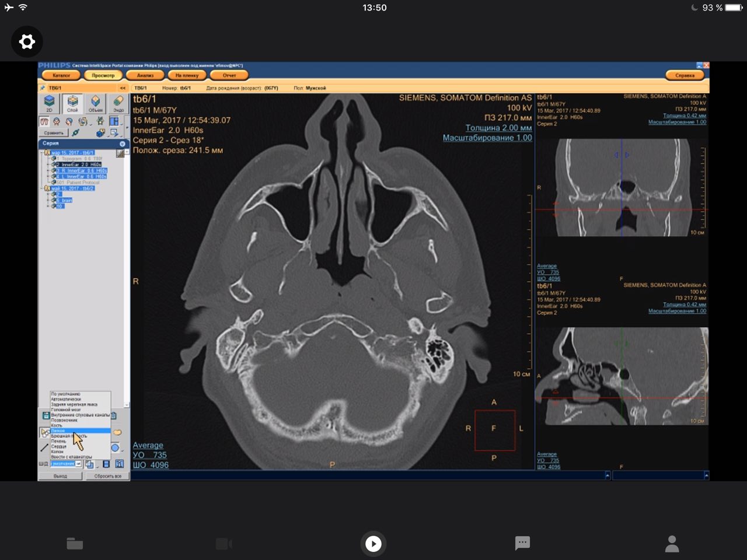Viewport: 747px width, 560px height.
Task: Click the blue cube tool icon
Action: click(100, 133)
